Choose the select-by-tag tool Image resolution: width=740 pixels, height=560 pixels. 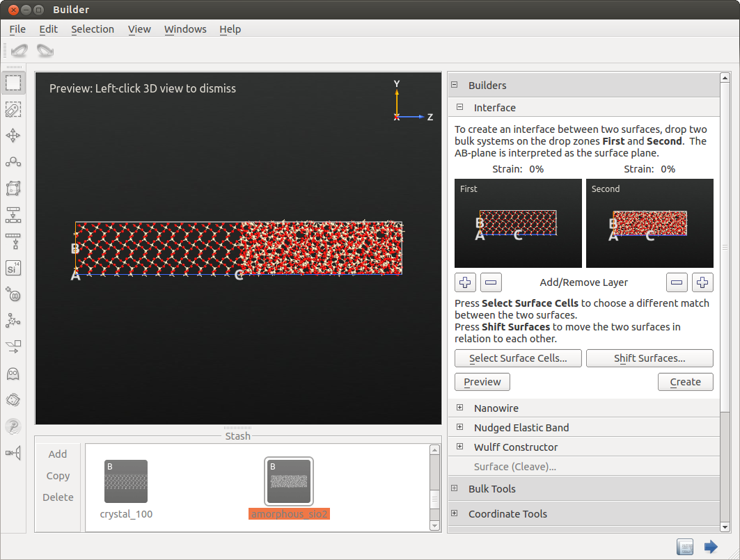tap(13, 109)
